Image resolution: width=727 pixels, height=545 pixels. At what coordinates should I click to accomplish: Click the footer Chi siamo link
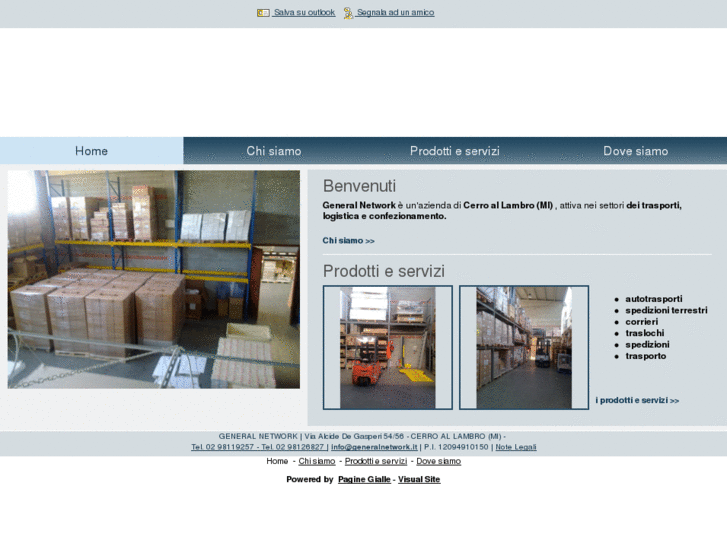pyautogui.click(x=317, y=462)
